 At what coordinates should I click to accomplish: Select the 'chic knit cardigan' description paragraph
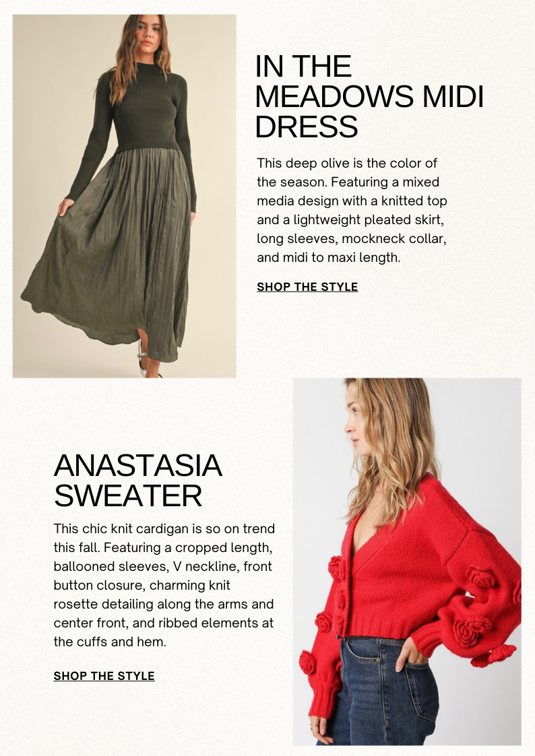[164, 585]
